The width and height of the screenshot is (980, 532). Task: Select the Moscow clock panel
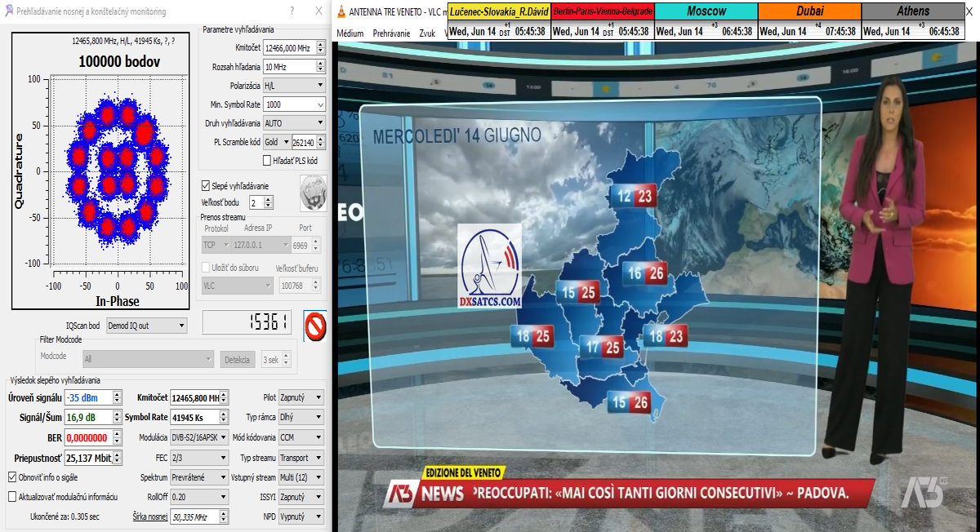click(x=706, y=21)
